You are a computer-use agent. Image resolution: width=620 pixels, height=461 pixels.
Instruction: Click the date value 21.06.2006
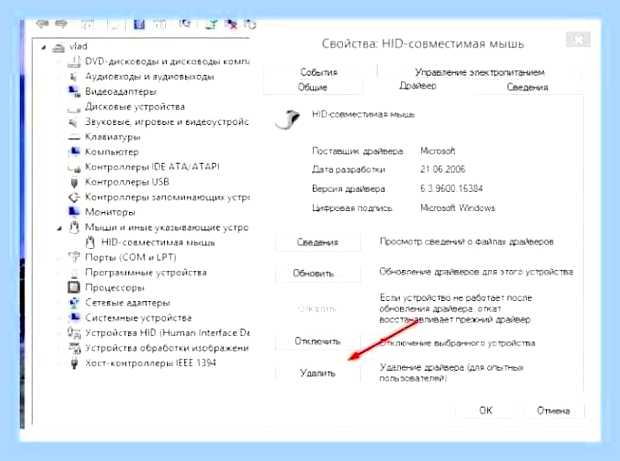tap(442, 170)
